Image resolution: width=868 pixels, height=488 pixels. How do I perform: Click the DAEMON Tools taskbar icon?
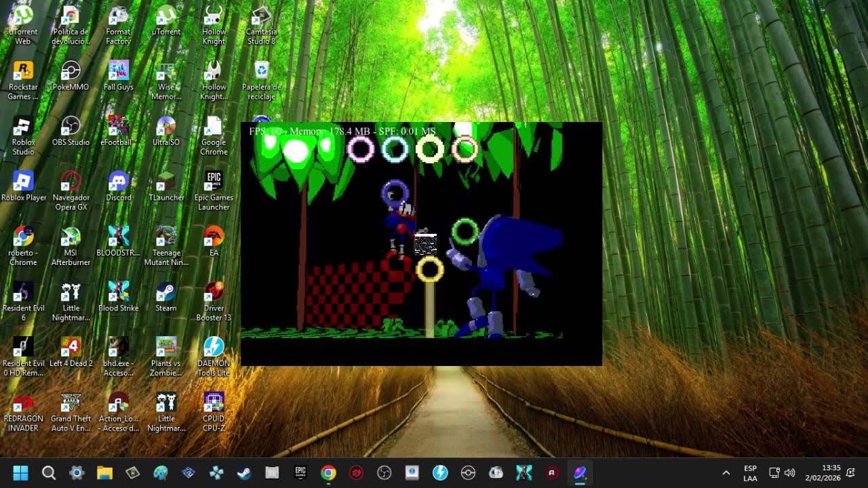tap(440, 472)
